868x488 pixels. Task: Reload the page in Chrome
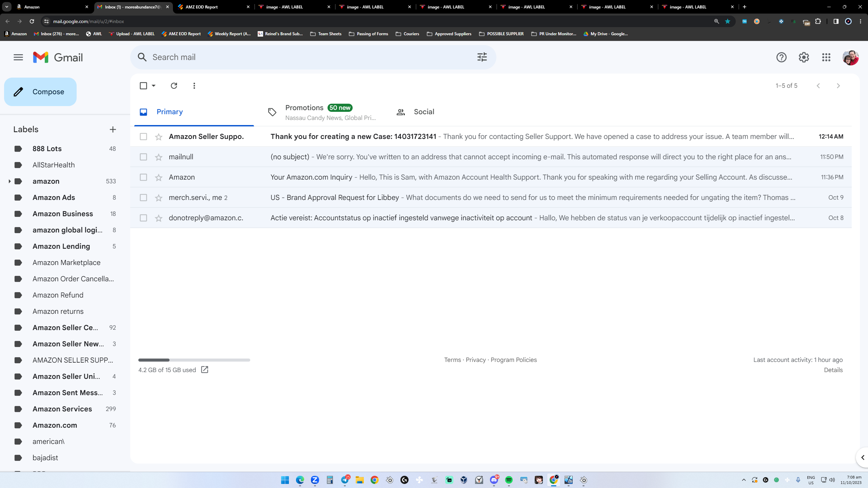32,21
